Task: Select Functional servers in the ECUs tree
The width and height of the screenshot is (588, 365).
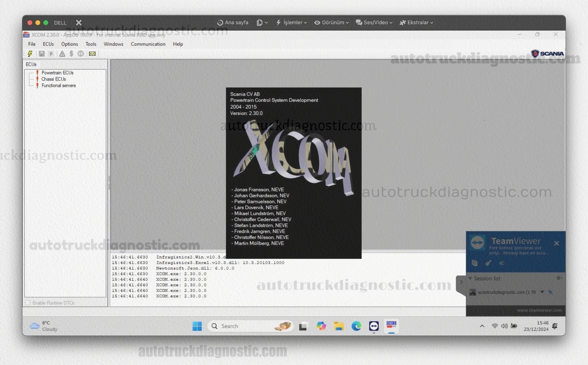Action: [58, 85]
